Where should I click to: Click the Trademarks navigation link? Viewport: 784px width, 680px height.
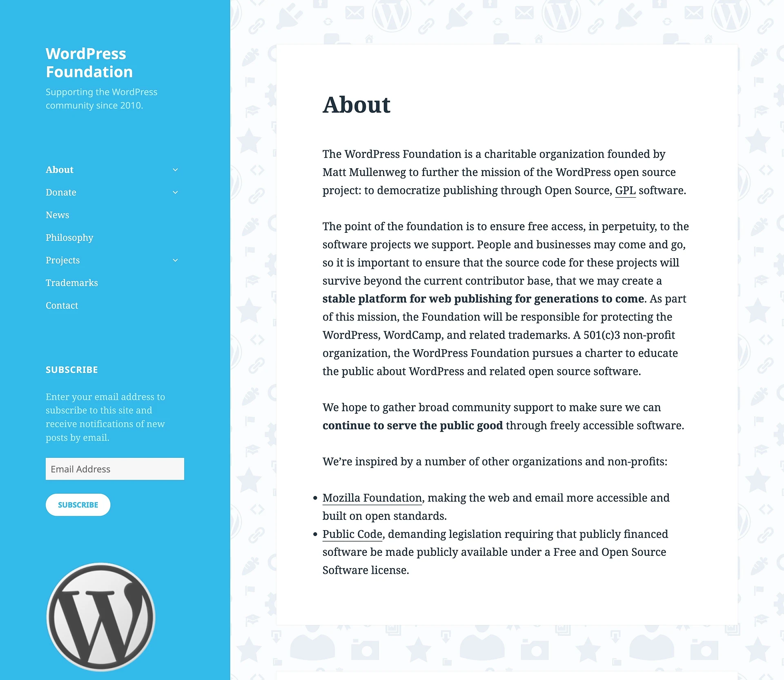click(x=71, y=283)
